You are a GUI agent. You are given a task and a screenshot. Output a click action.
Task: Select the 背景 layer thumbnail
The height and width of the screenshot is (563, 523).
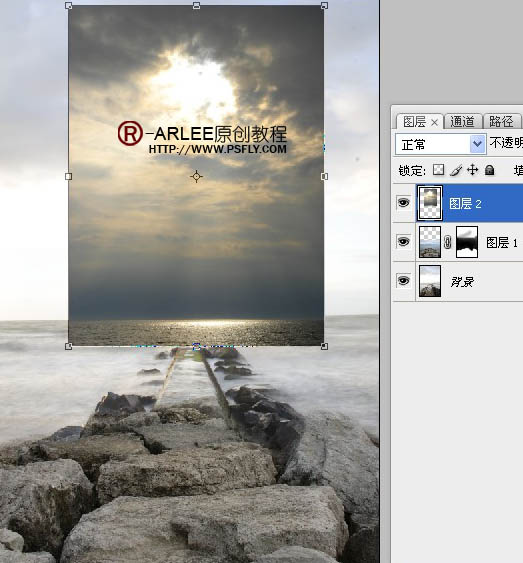pos(430,281)
